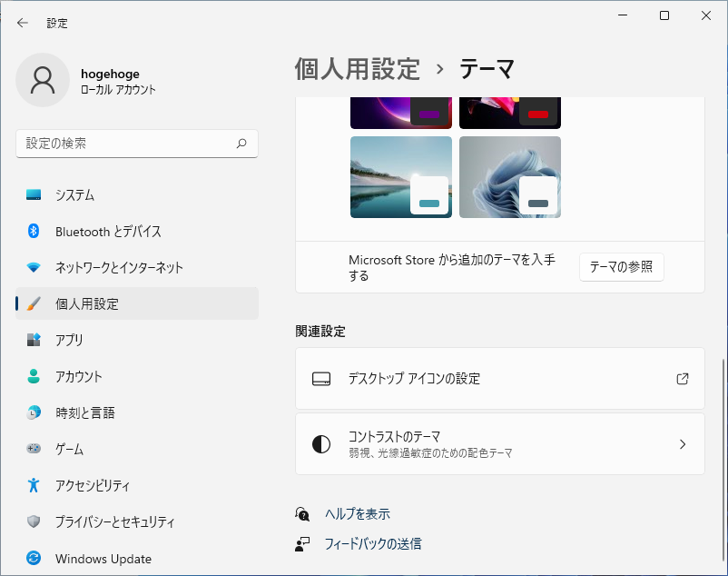
Task: Click the Bluetooth icon in the sidebar
Action: [x=34, y=231]
